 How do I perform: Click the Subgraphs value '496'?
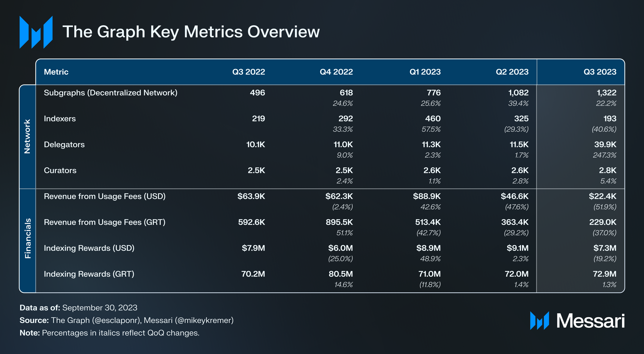coord(257,93)
